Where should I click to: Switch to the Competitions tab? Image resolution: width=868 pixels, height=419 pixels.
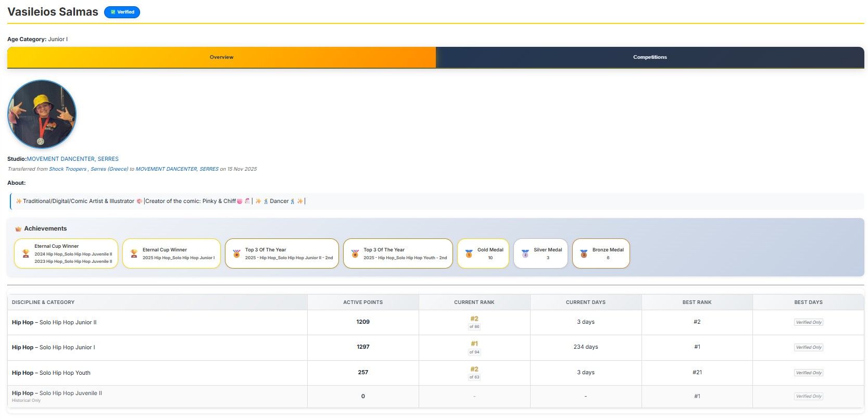coord(649,57)
